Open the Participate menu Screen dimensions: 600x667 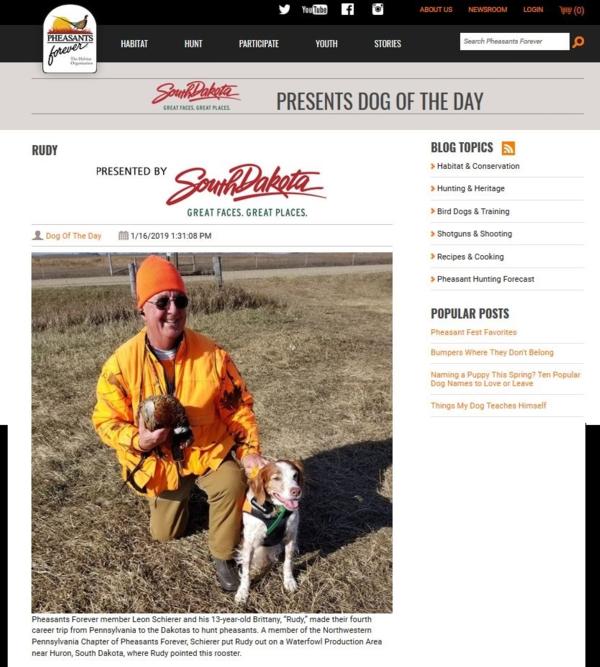[x=259, y=44]
